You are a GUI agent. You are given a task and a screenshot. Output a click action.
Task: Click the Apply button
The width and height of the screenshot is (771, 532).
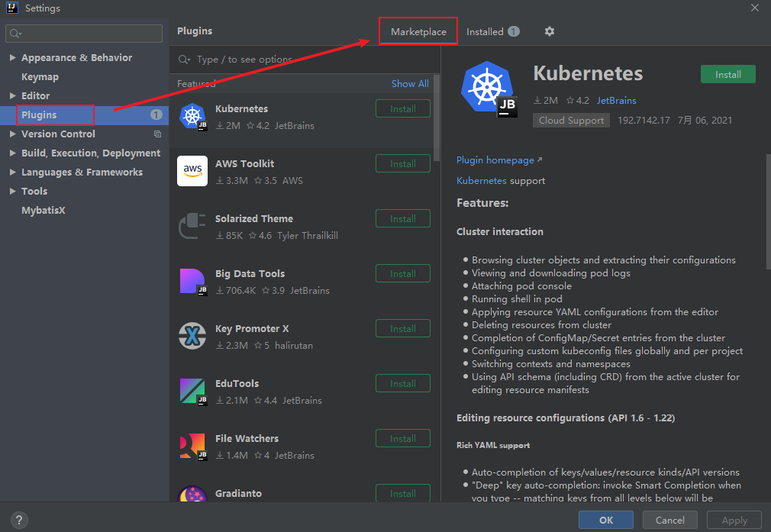734,520
